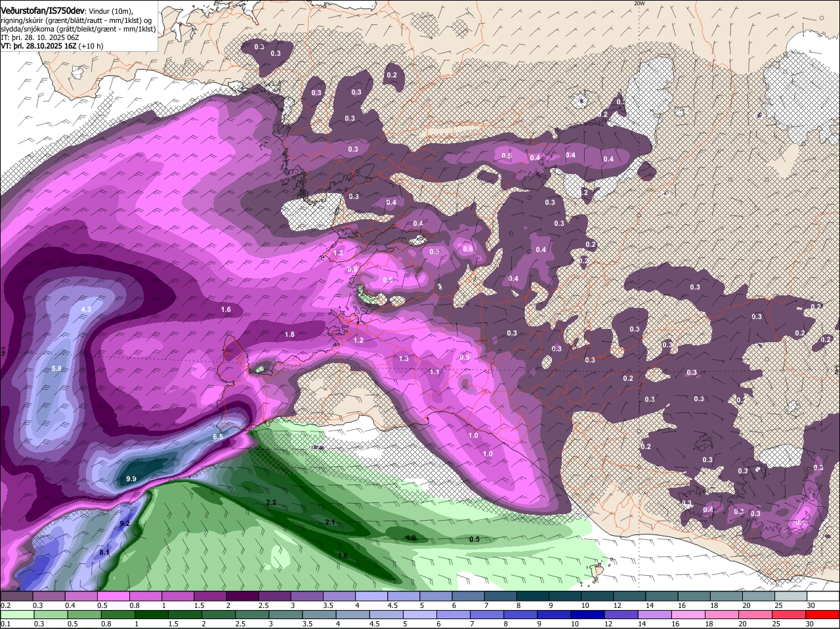Click the dark green 1–1.5 swatch in lower legend

pos(151,615)
